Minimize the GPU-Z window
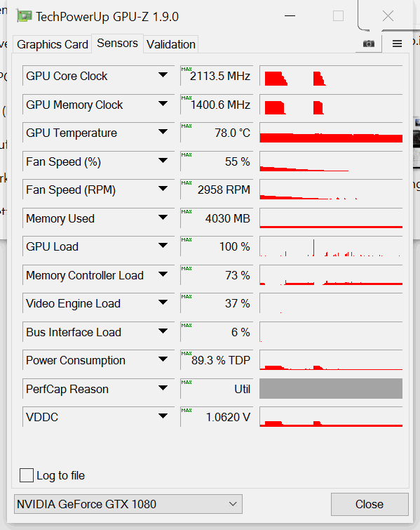Viewport: 420px width, 530px height. tap(290, 16)
